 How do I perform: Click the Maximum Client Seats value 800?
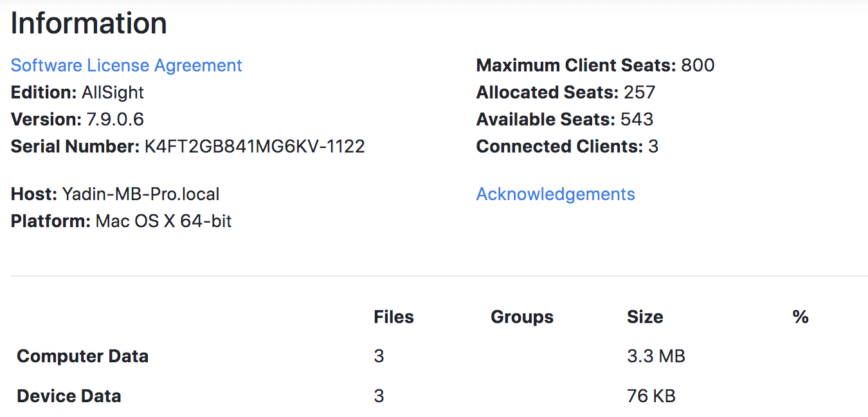(698, 66)
